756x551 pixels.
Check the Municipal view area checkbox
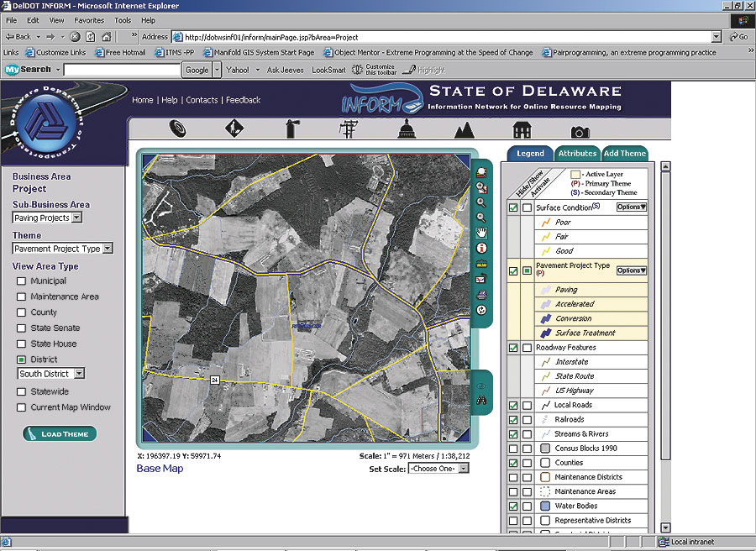click(x=21, y=281)
